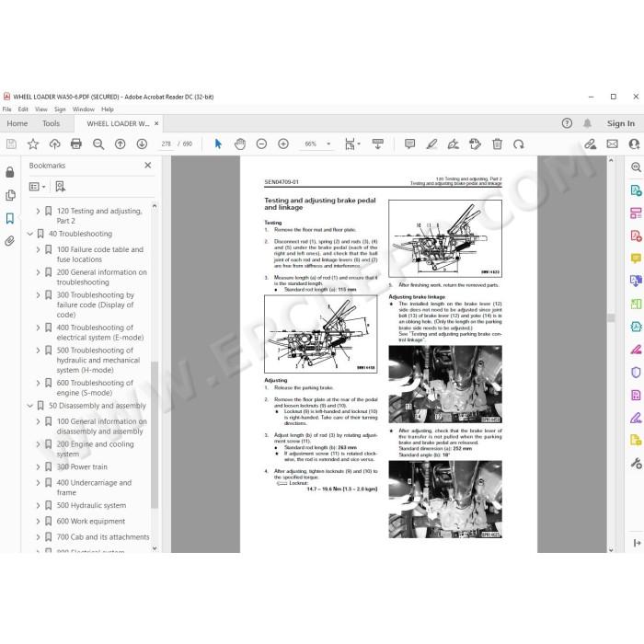Expand 120 Testing and adjusting Part 2

click(x=38, y=211)
